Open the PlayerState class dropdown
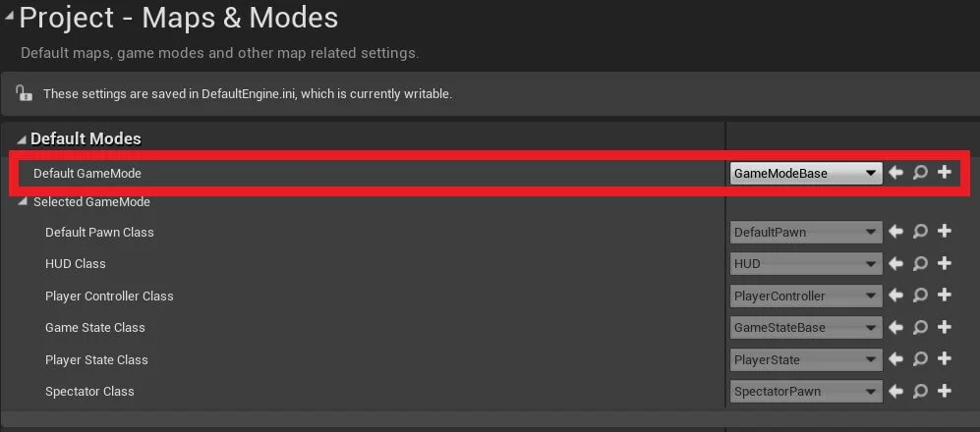The image size is (980, 432). 806,359
